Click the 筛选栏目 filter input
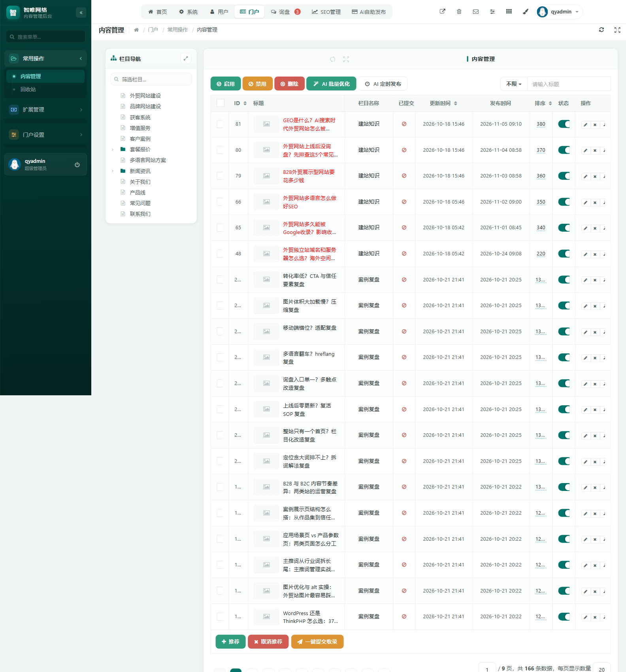626x672 pixels. pyautogui.click(x=151, y=79)
